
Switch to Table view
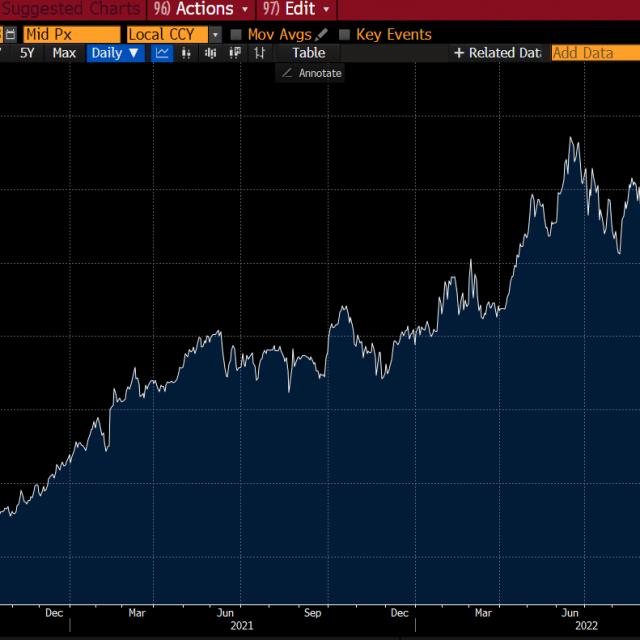(x=308, y=53)
